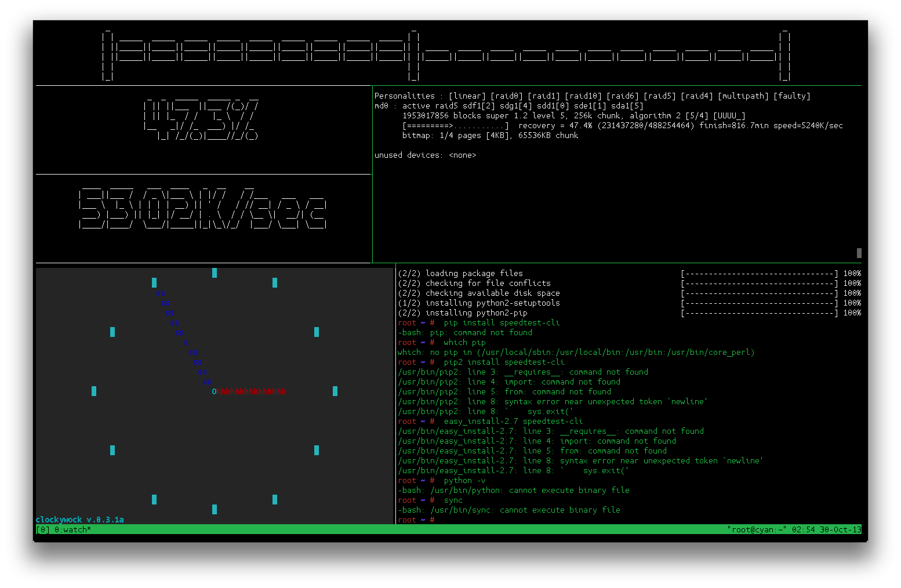Image resolution: width=901 pixels, height=588 pixels.
Task: Click the large ASCII '47.4%' figure
Action: point(201,120)
